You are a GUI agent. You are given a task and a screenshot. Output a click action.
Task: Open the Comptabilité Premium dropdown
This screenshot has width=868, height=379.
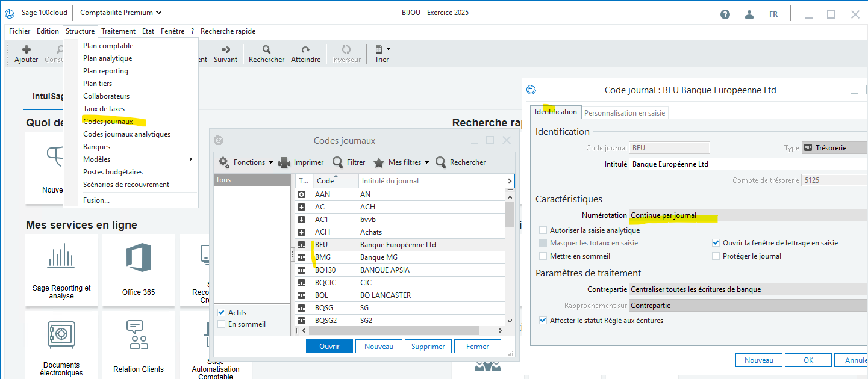click(x=120, y=13)
